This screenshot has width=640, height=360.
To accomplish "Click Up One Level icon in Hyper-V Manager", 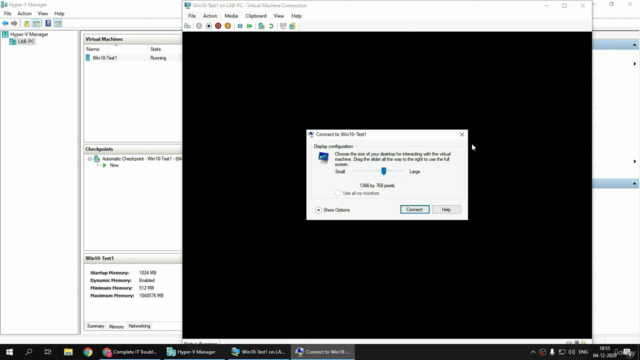I will [27, 24].
